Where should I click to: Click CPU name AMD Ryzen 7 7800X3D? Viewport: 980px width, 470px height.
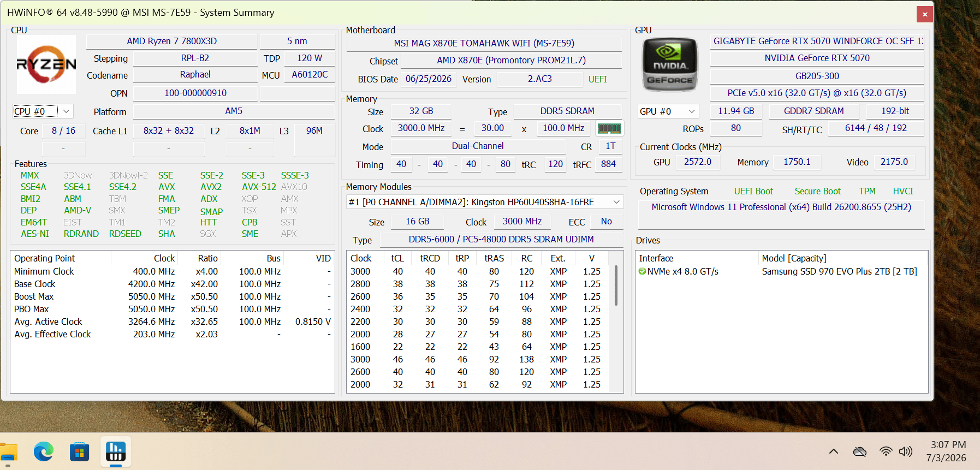pos(171,41)
